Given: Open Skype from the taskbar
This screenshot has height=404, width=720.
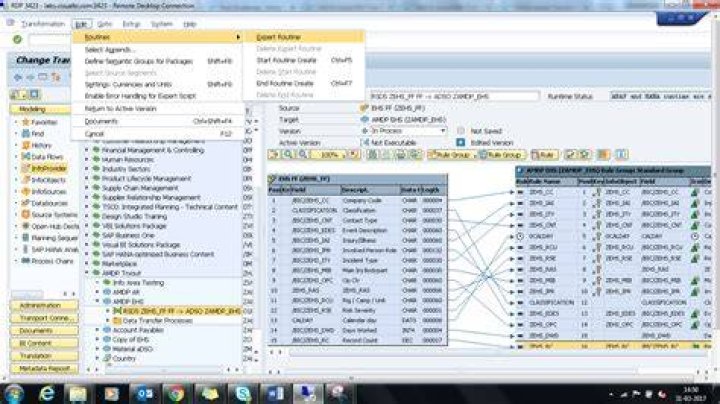Looking at the screenshot, I should coord(242,393).
